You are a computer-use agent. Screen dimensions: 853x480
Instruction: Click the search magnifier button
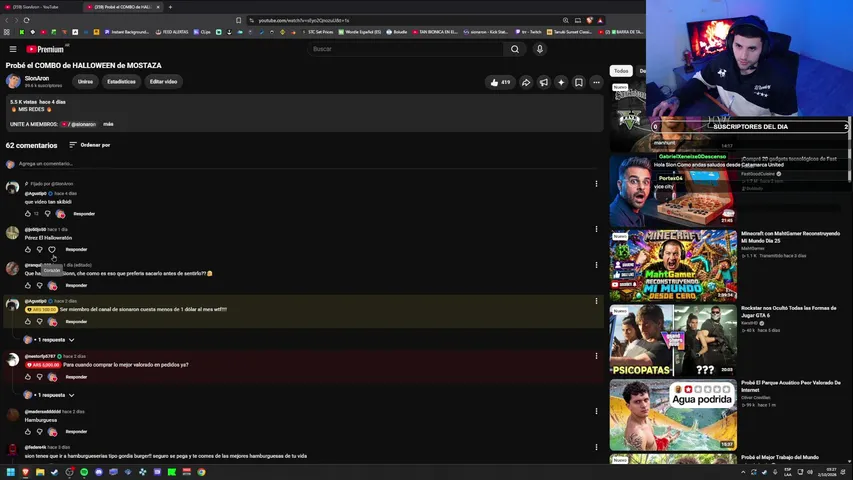[x=515, y=49]
